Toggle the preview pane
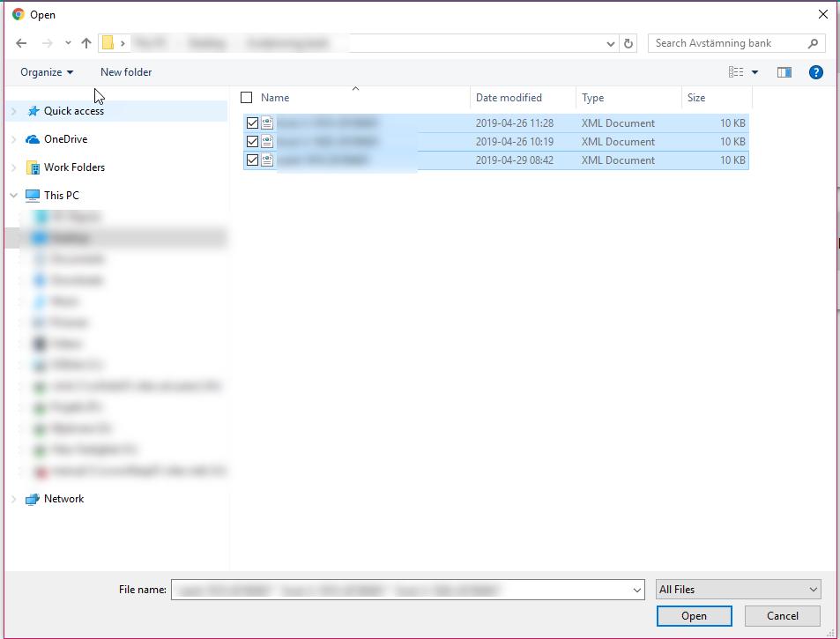840x639 pixels. [784, 72]
